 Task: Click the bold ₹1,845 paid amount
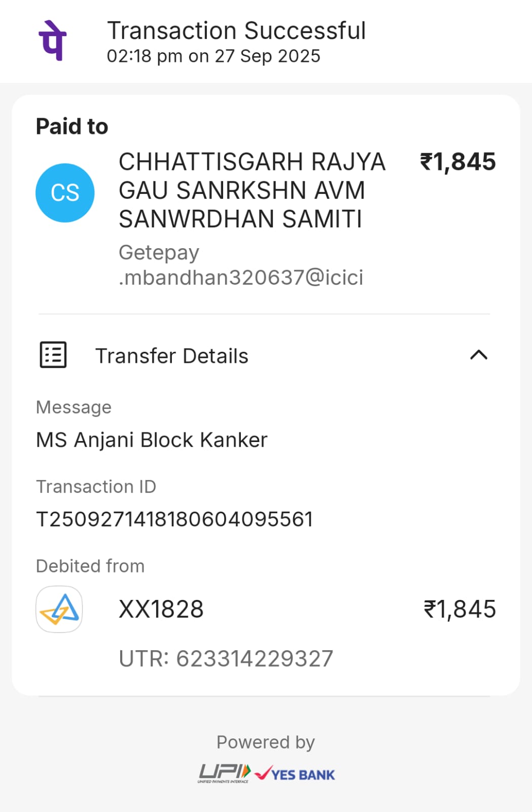click(x=458, y=162)
